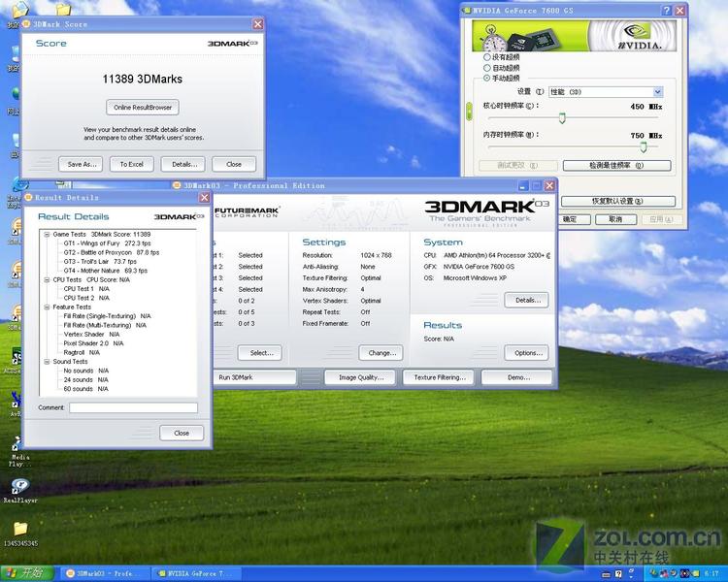Click Close button in Score window

[234, 164]
